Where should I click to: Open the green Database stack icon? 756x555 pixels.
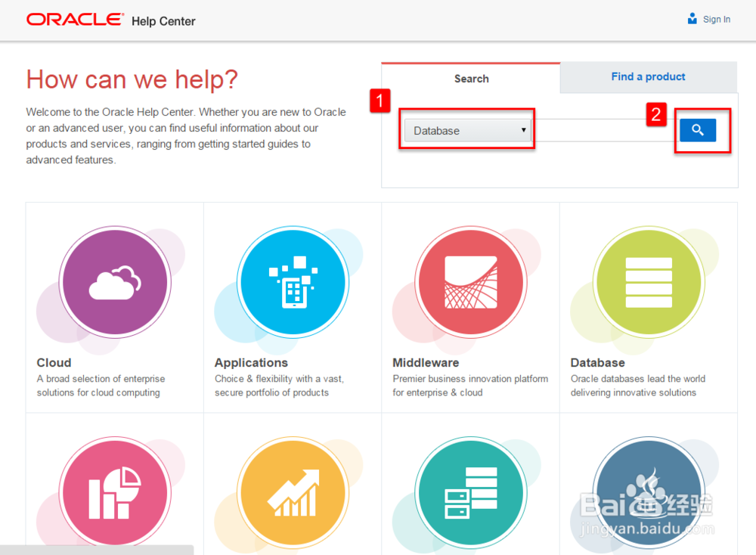tap(649, 282)
